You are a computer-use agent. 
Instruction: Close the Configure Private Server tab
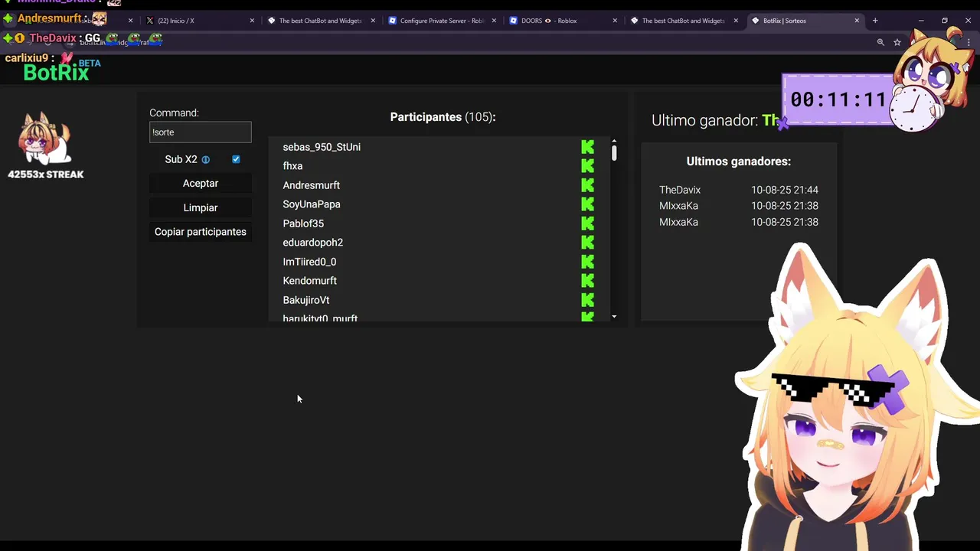click(494, 21)
